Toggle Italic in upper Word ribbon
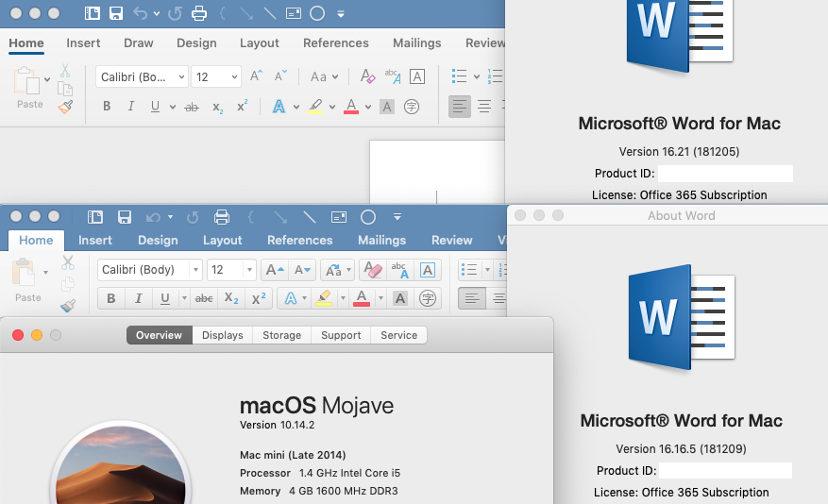This screenshot has height=504, width=828. pyautogui.click(x=130, y=107)
